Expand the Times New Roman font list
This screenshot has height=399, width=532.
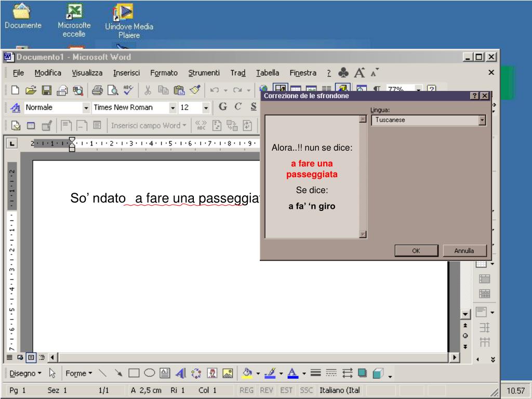172,108
